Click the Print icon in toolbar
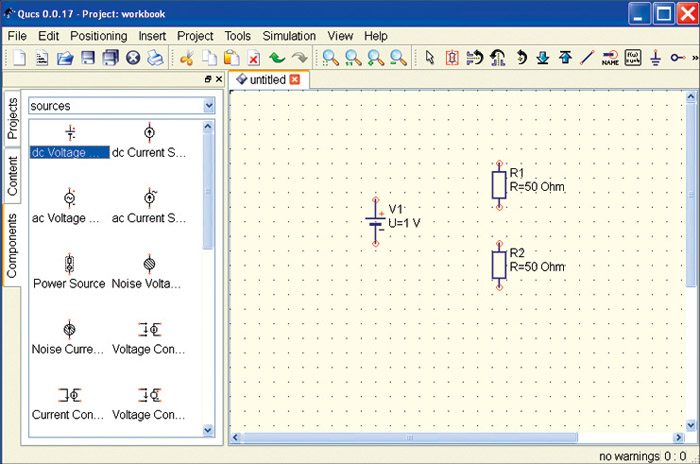This screenshot has height=464, width=700. tap(156, 58)
